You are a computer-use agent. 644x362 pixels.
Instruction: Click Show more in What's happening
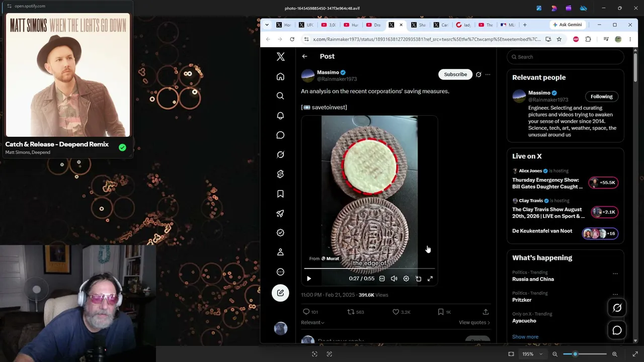click(525, 337)
